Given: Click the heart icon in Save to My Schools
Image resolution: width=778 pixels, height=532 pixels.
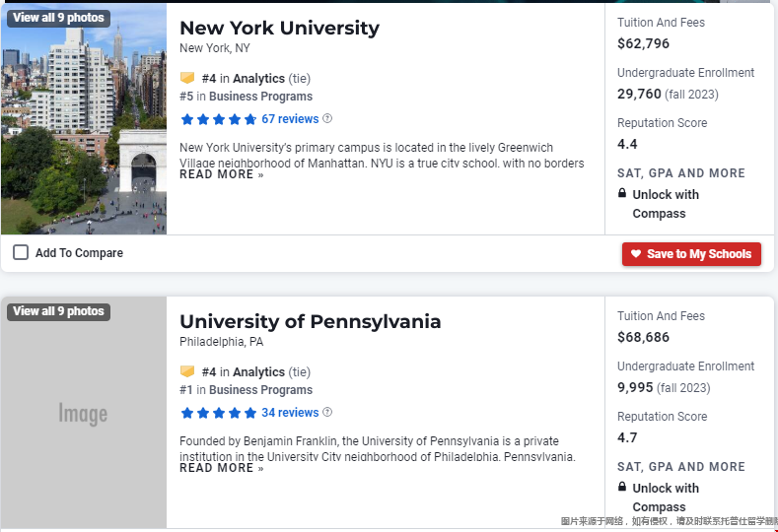Looking at the screenshot, I should click(x=636, y=253).
